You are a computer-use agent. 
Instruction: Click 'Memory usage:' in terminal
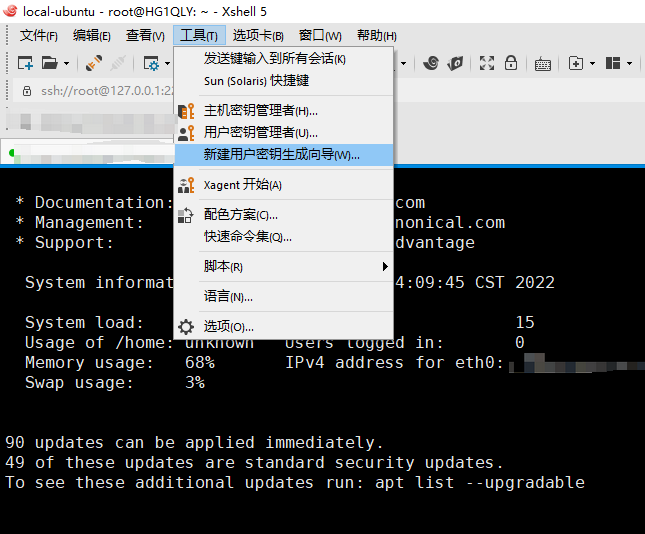(89, 362)
